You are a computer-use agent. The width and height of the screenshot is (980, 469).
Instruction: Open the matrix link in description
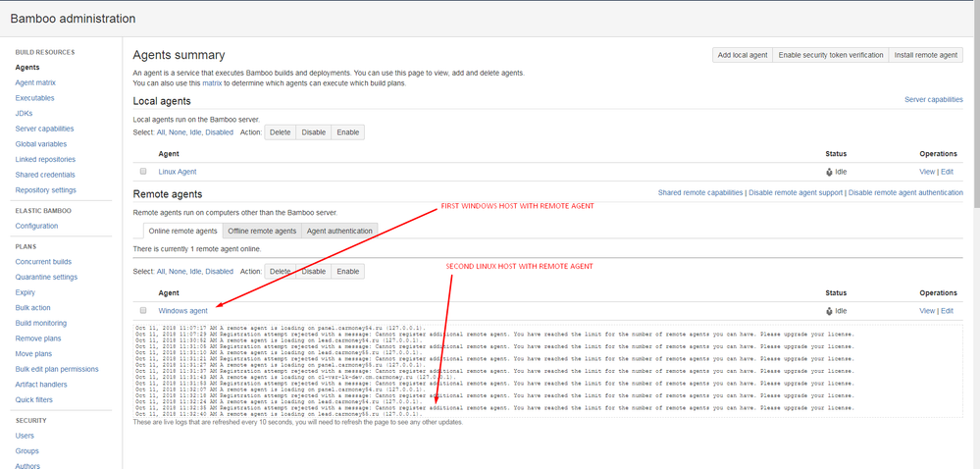213,82
